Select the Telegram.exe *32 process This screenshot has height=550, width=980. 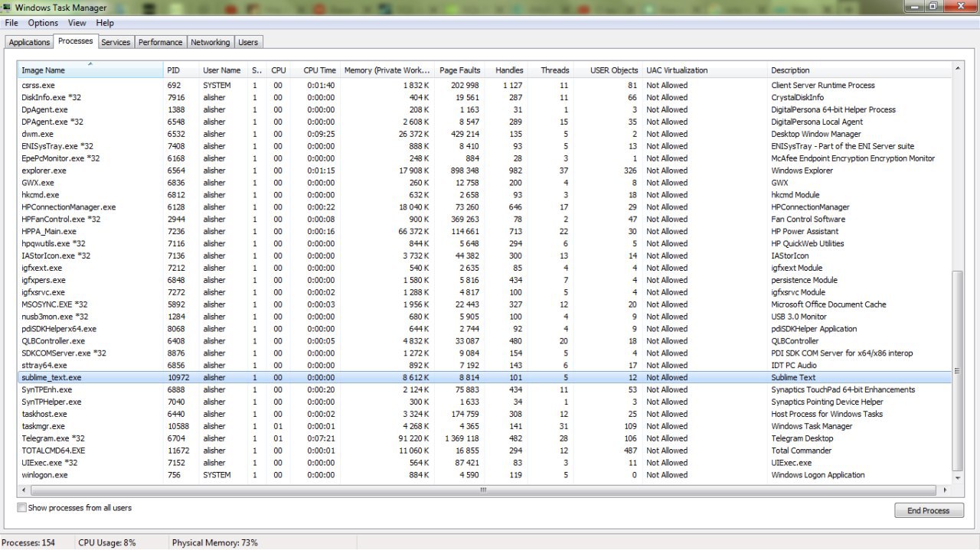click(x=485, y=438)
